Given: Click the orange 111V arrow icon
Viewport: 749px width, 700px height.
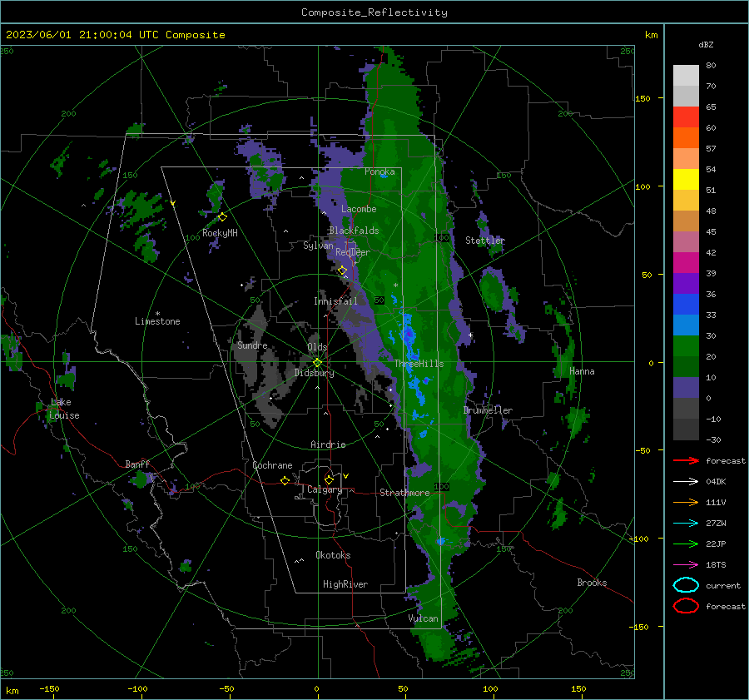Looking at the screenshot, I should (x=686, y=502).
